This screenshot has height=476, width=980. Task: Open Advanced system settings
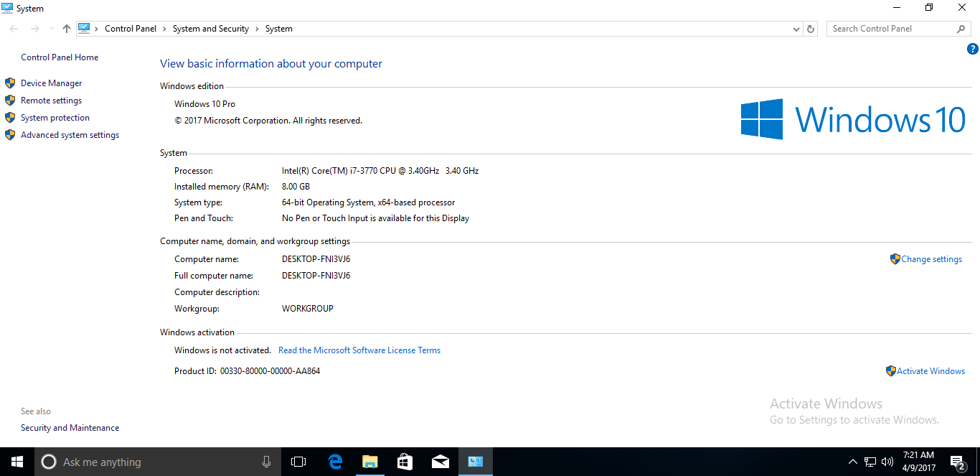70,135
